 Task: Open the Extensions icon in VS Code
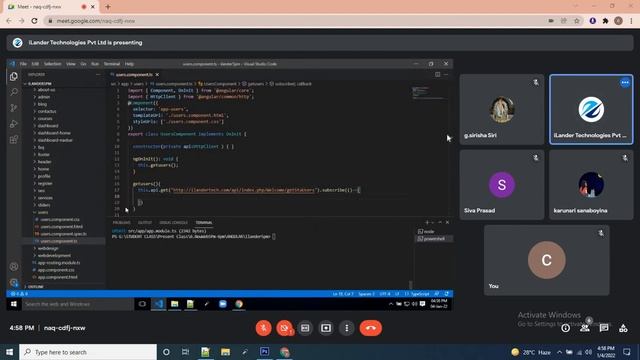14,140
